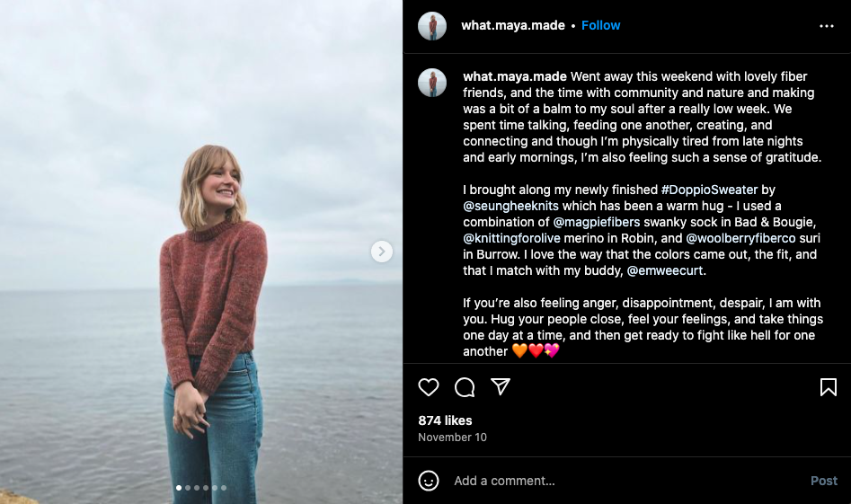Follow the what.maya.made account

pyautogui.click(x=600, y=25)
